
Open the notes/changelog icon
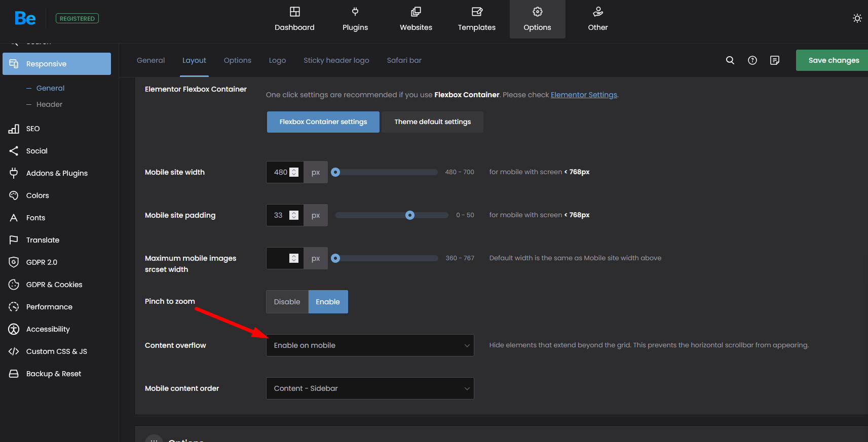click(x=775, y=60)
